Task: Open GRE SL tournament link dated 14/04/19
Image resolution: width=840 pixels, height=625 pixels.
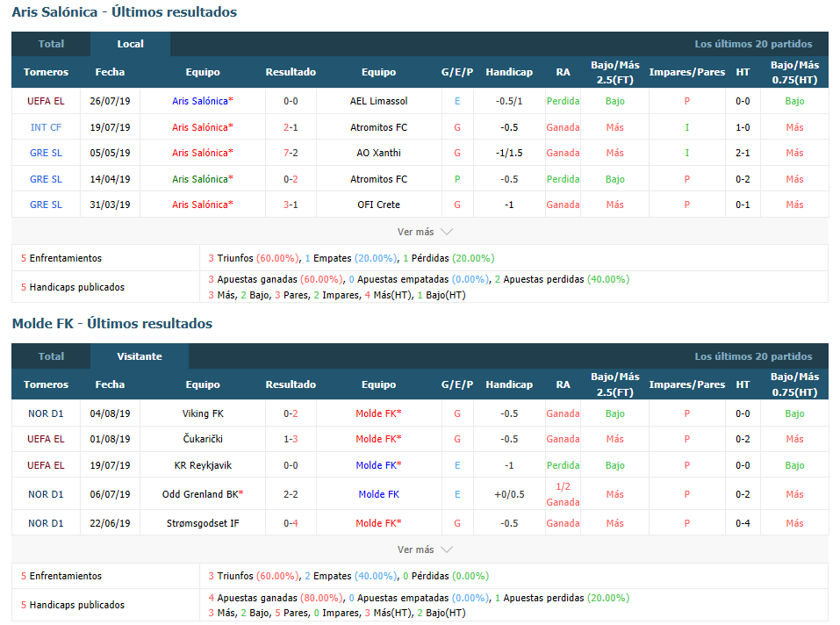Action: [46, 179]
